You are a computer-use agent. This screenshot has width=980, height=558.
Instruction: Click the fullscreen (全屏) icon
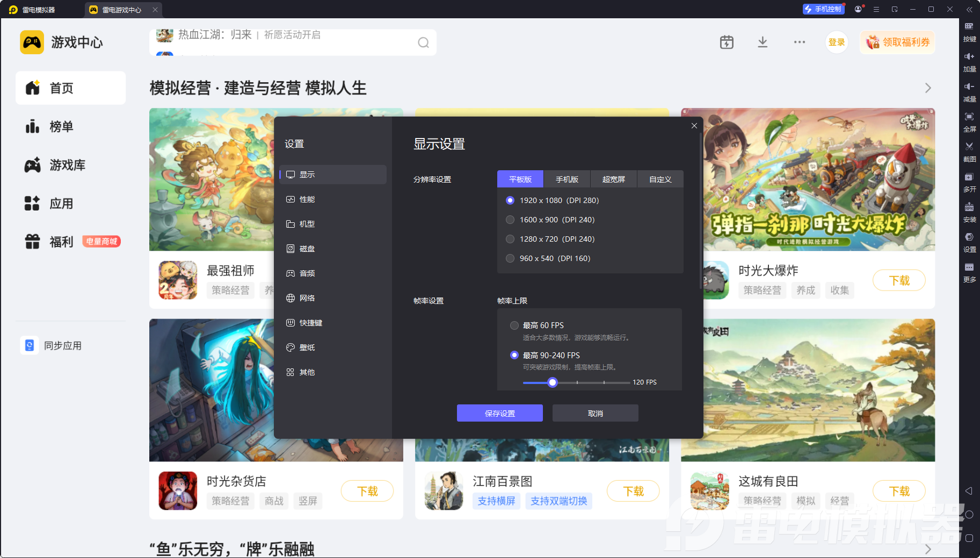[969, 117]
